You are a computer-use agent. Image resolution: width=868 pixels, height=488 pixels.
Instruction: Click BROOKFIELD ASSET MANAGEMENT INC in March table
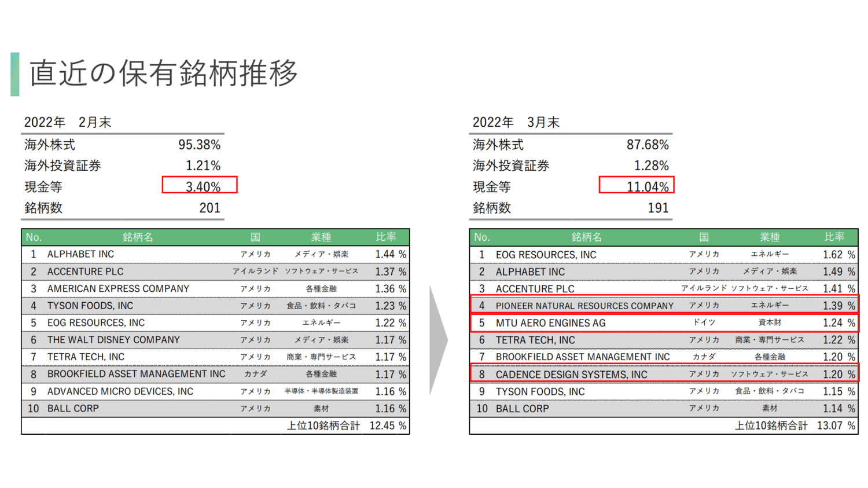point(583,357)
